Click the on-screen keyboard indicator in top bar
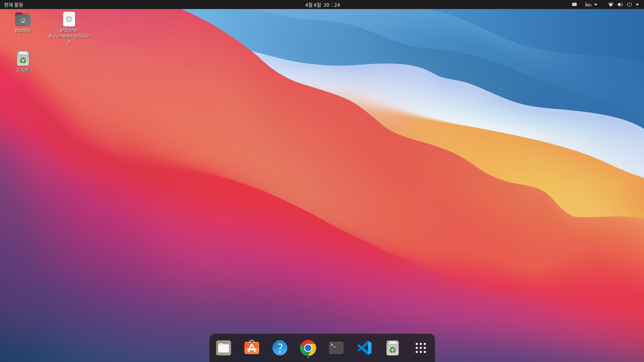644x362 pixels. coord(574,5)
